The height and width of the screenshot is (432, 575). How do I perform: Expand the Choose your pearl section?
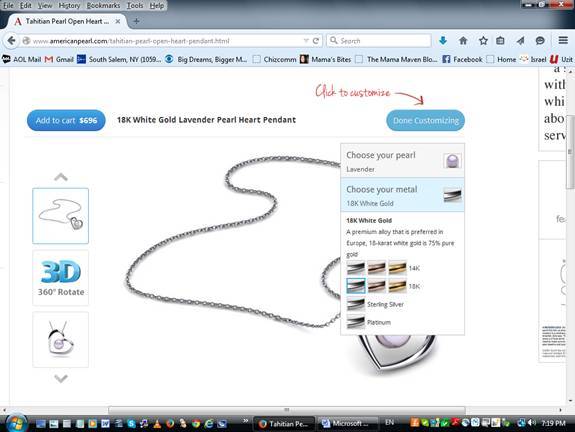403,161
